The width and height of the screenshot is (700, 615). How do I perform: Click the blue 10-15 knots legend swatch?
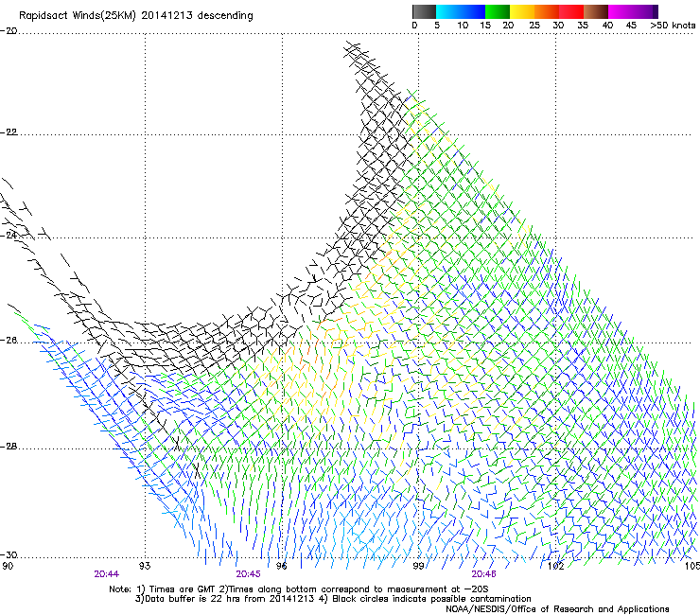click(473, 11)
